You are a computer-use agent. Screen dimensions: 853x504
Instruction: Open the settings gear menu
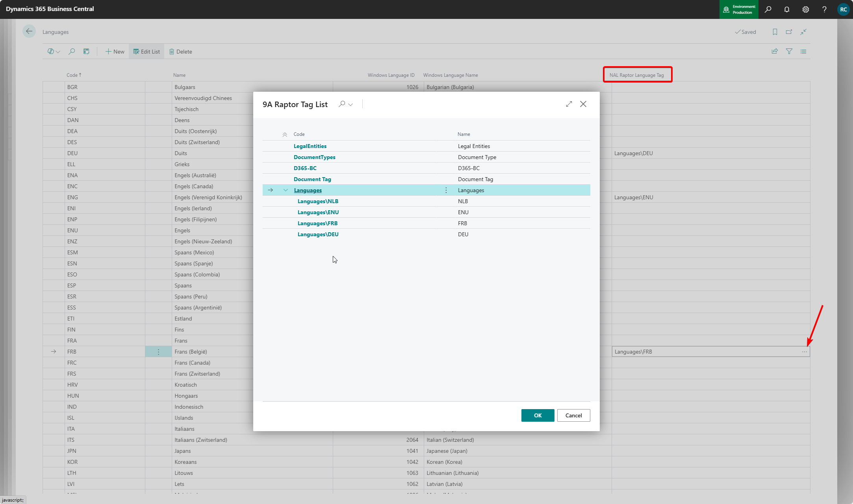click(805, 9)
